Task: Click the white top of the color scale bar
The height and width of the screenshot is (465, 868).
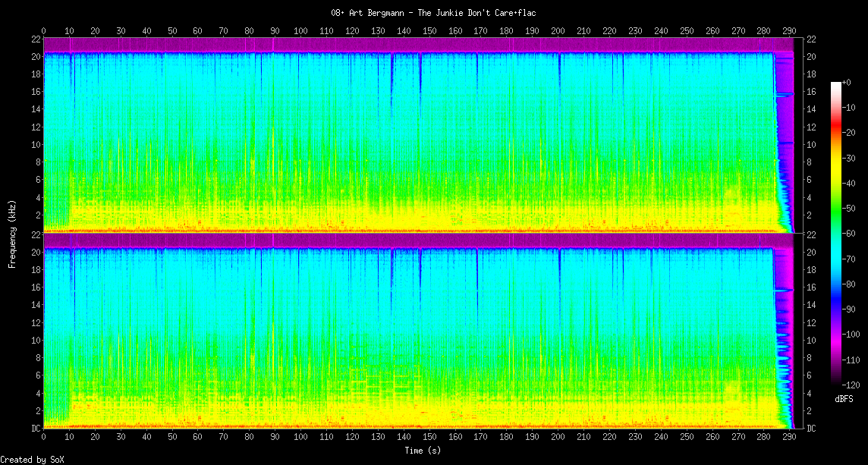Action: (836, 84)
